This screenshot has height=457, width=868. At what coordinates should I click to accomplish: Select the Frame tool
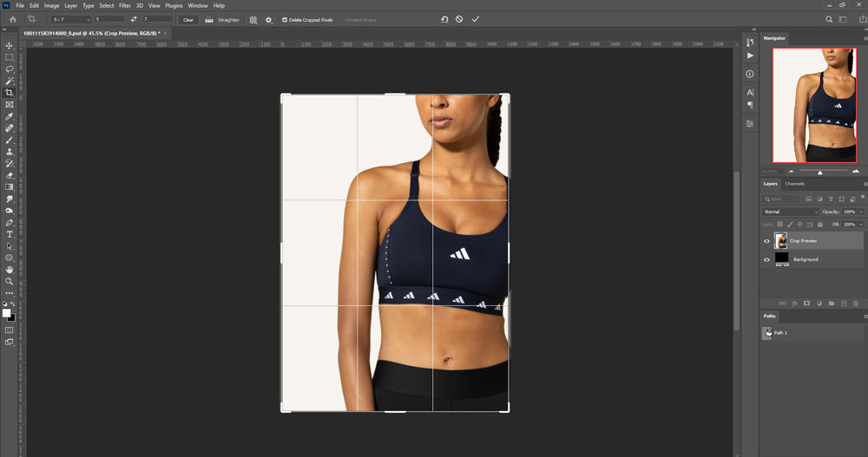pyautogui.click(x=10, y=105)
